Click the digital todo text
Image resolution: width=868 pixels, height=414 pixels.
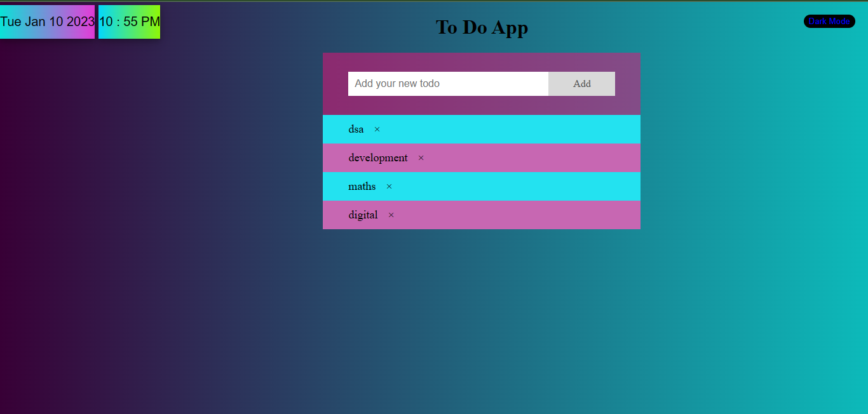363,215
